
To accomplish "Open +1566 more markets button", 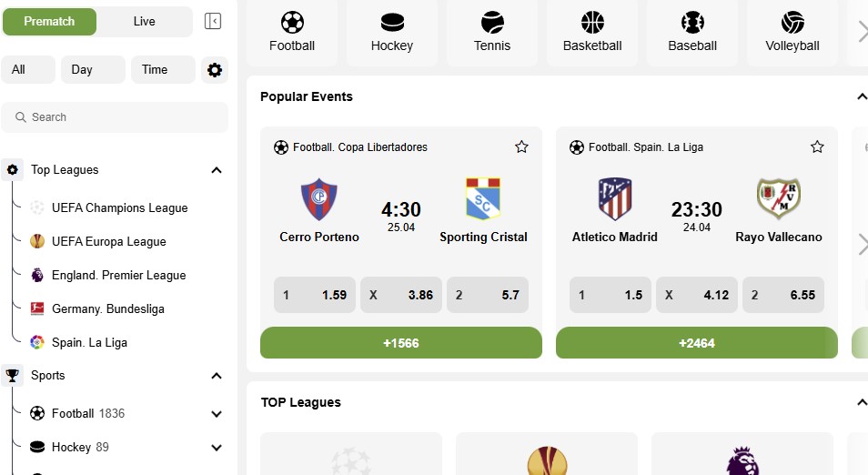I will (x=401, y=343).
